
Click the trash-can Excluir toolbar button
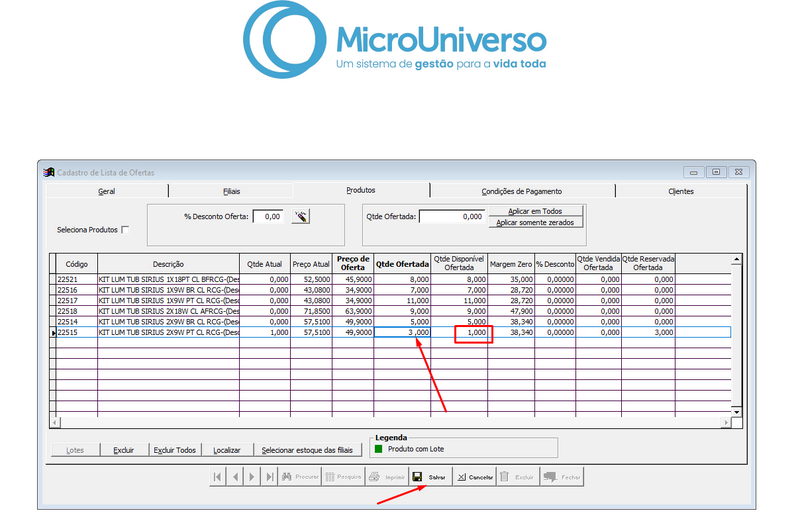pyautogui.click(x=518, y=477)
